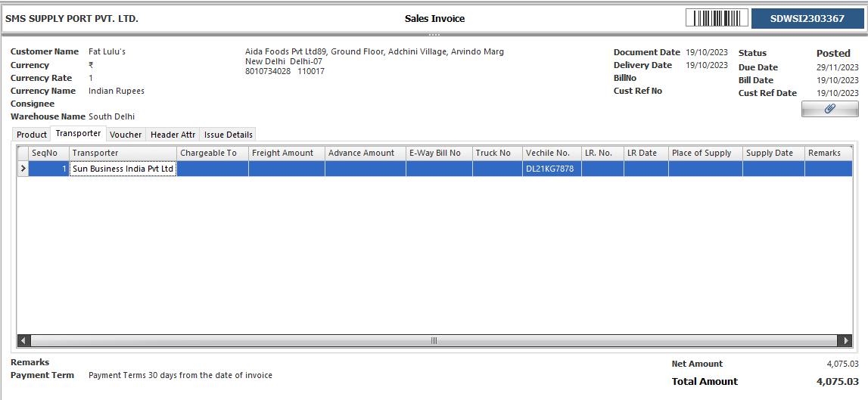This screenshot has height=400, width=868.
Task: Select the Sun Business India Pvt Ltd cell
Action: click(123, 169)
